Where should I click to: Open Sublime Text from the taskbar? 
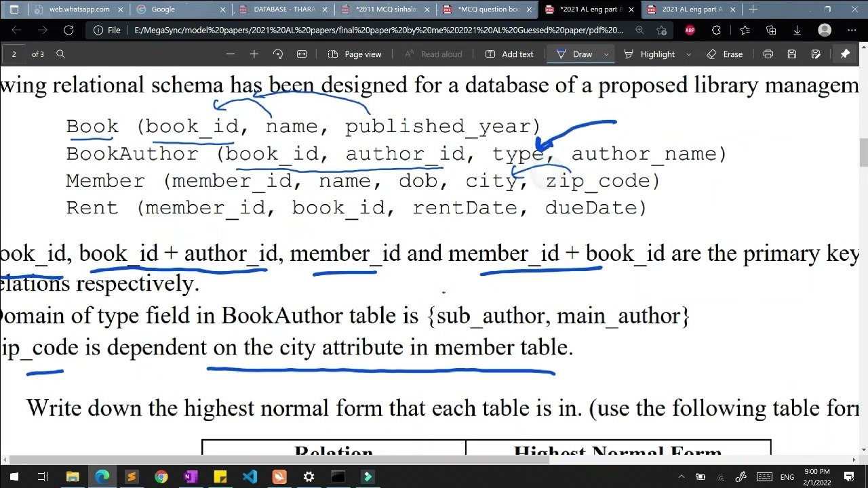(132, 477)
